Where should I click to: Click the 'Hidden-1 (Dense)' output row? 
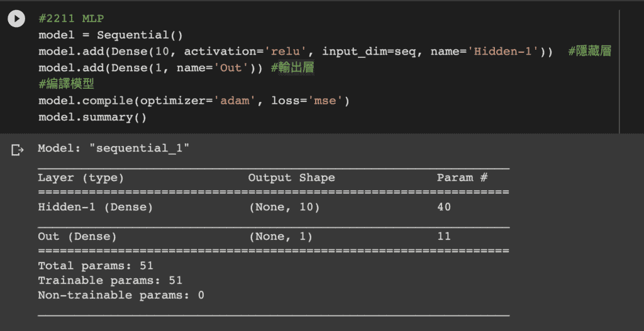point(95,207)
